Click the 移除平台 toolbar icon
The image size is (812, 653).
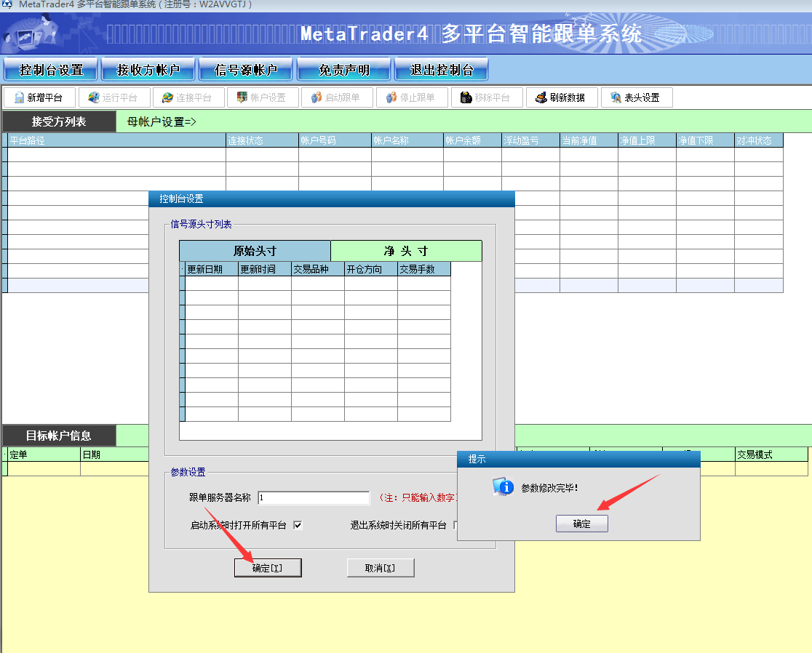click(466, 97)
